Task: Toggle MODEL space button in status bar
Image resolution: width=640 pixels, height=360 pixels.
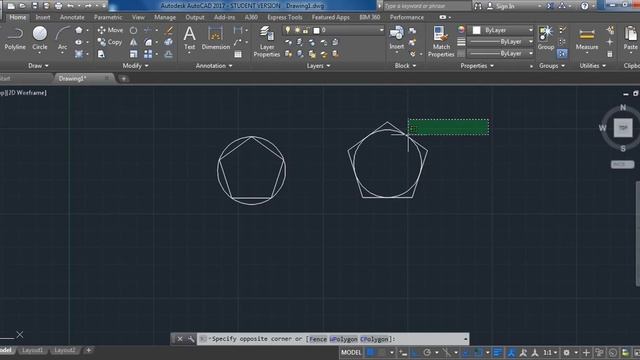Action: [x=351, y=352]
